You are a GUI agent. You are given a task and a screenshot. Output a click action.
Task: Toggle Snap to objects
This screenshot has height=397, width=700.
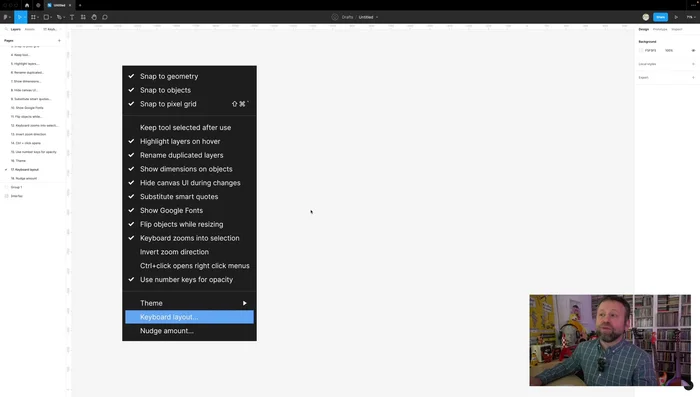189,90
